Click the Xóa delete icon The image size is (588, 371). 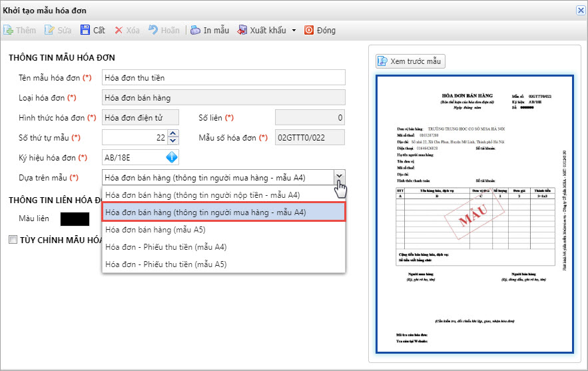click(119, 31)
